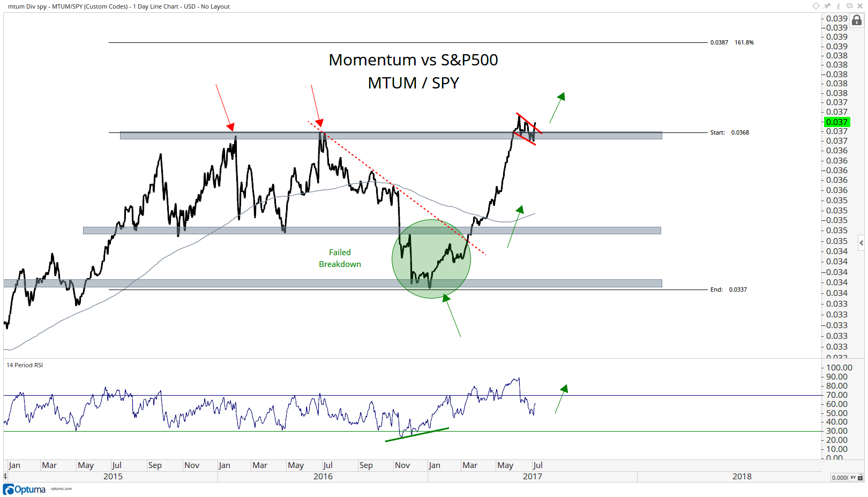The width and height of the screenshot is (868, 497).
Task: Toggle the XY scale lock dropdown
Action: 856,477
